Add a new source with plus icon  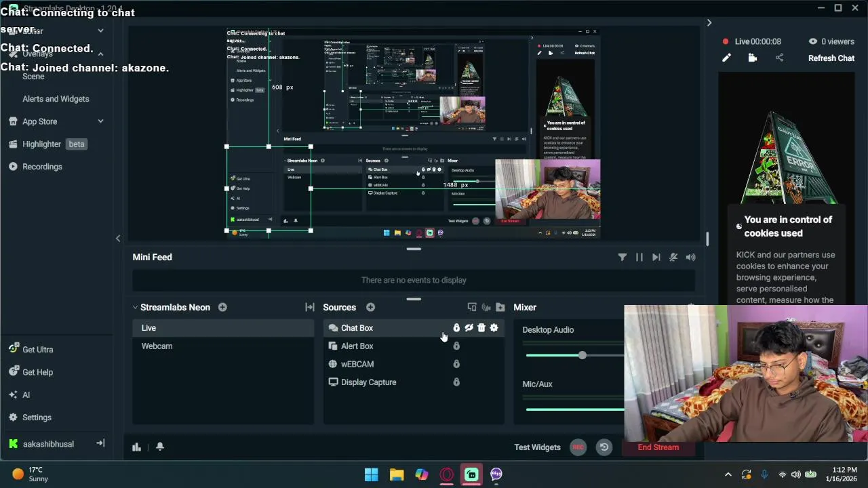[370, 308]
